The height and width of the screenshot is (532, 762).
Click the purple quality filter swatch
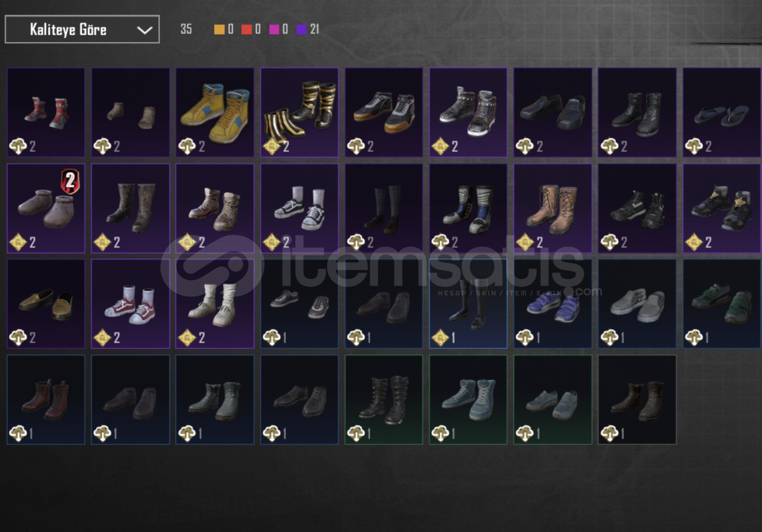[301, 30]
